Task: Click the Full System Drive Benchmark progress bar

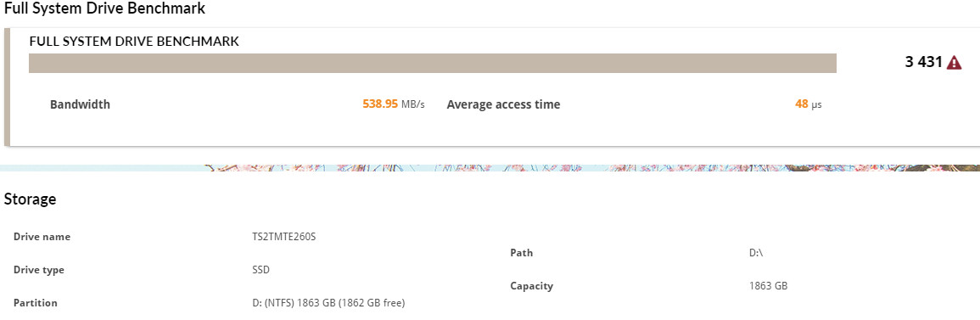Action: click(433, 63)
